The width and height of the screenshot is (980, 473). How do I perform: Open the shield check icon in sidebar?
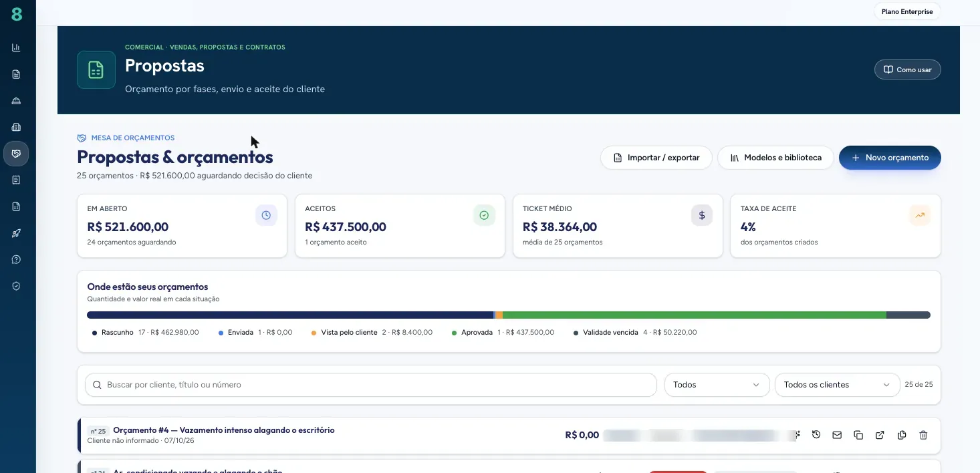[16, 286]
